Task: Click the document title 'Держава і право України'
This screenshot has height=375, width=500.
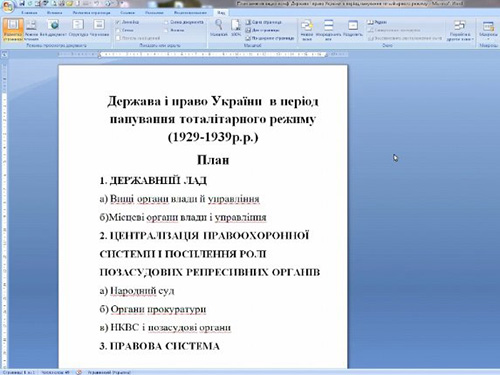Action: coord(184,101)
